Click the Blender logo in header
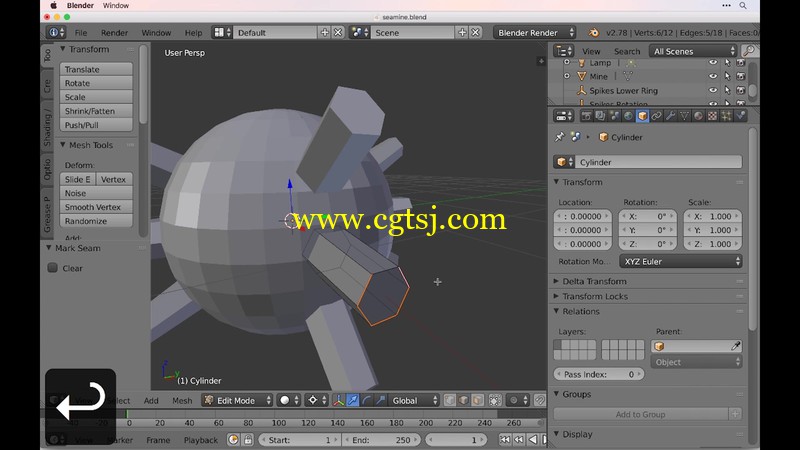This screenshot has height=450, width=800. (x=593, y=33)
